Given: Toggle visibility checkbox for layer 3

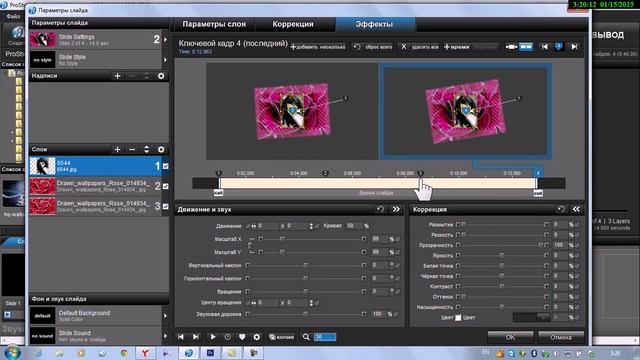Looking at the screenshot, I should pos(165,207).
